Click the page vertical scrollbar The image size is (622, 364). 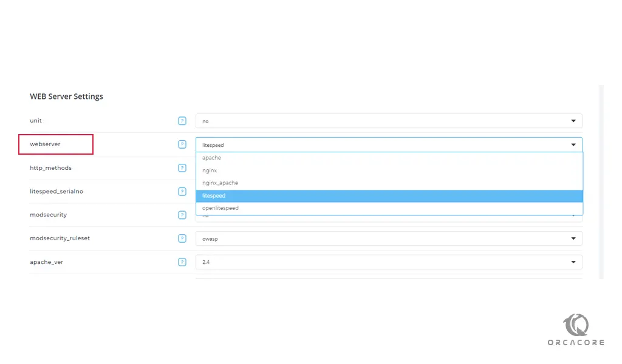(601, 182)
